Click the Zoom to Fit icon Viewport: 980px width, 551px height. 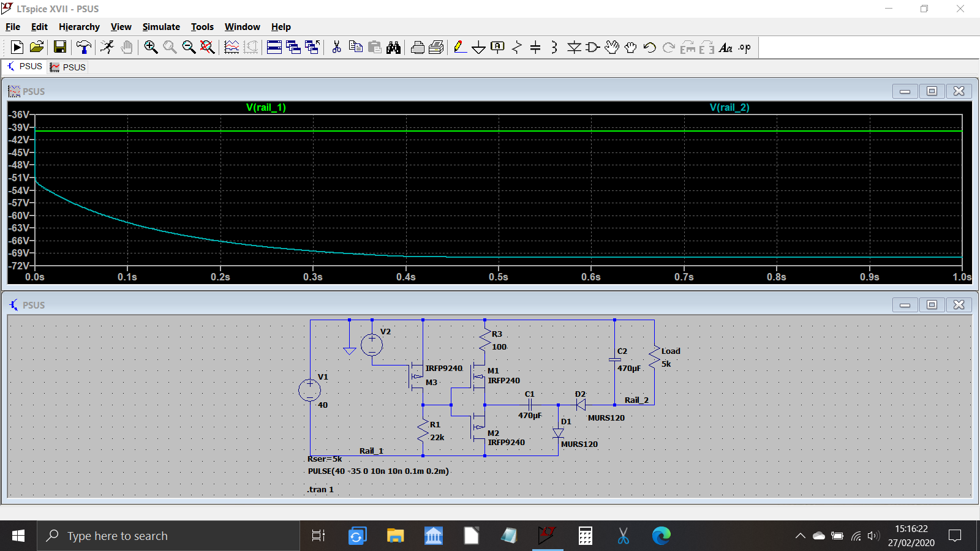tap(208, 47)
